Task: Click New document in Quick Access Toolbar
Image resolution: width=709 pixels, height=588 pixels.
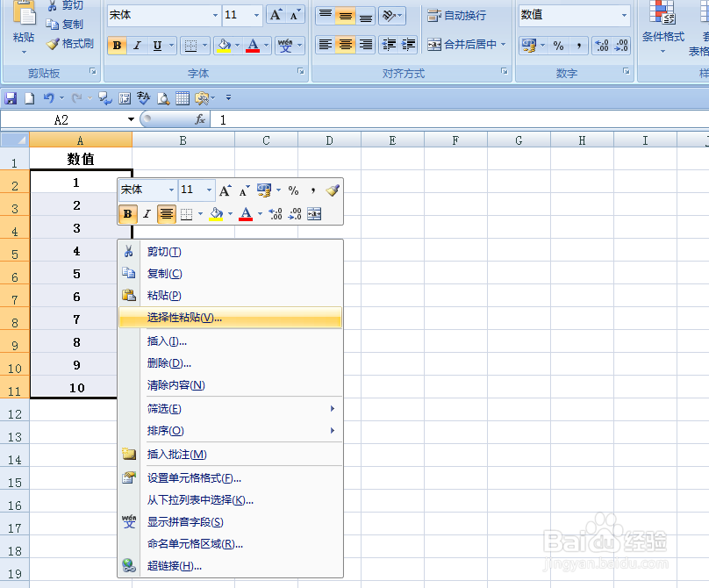Action: (29, 98)
